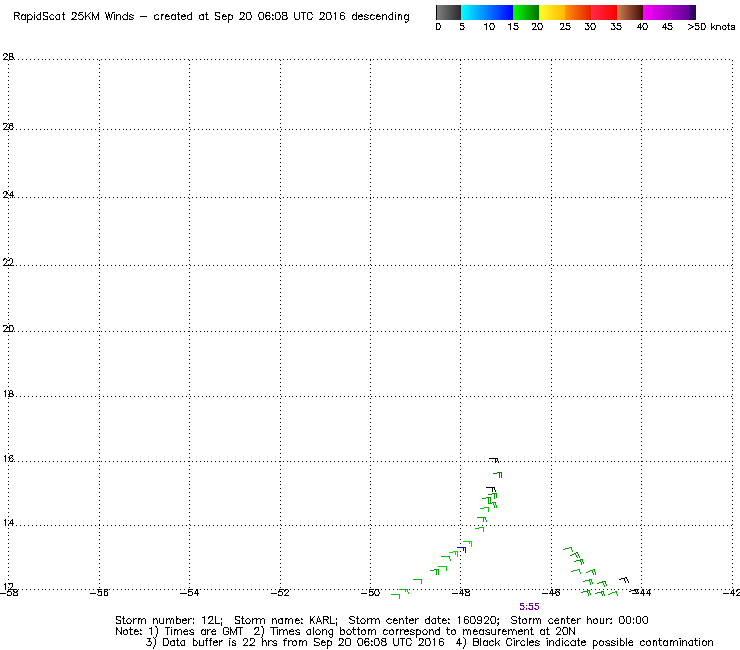The image size is (740, 650).
Task: Click the 'Storm number: 12L;' text
Action: tap(169, 620)
